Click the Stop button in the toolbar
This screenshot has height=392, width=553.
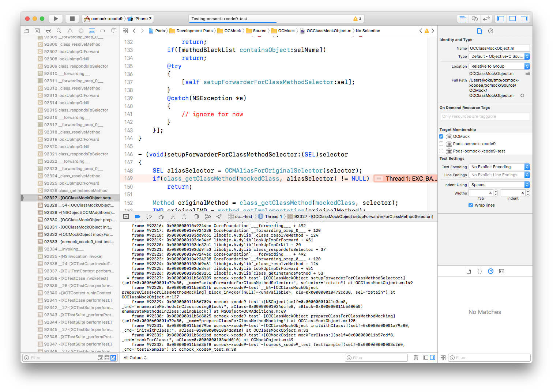pyautogui.click(x=72, y=19)
